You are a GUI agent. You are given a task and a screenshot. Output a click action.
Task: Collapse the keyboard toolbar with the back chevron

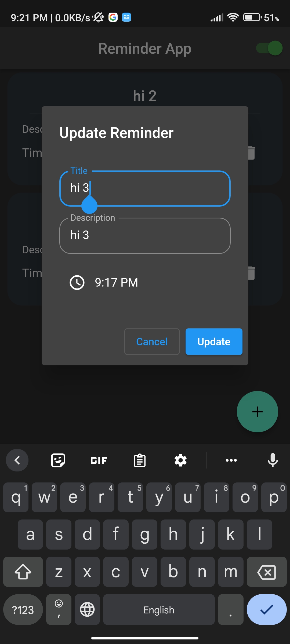pos(17,460)
